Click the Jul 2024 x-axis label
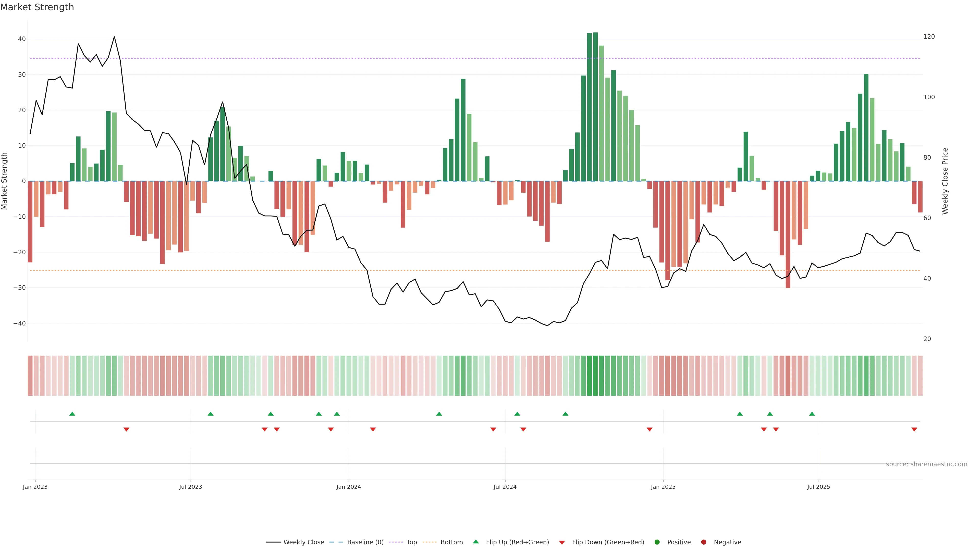Screen dimensions: 980x551 (x=505, y=487)
